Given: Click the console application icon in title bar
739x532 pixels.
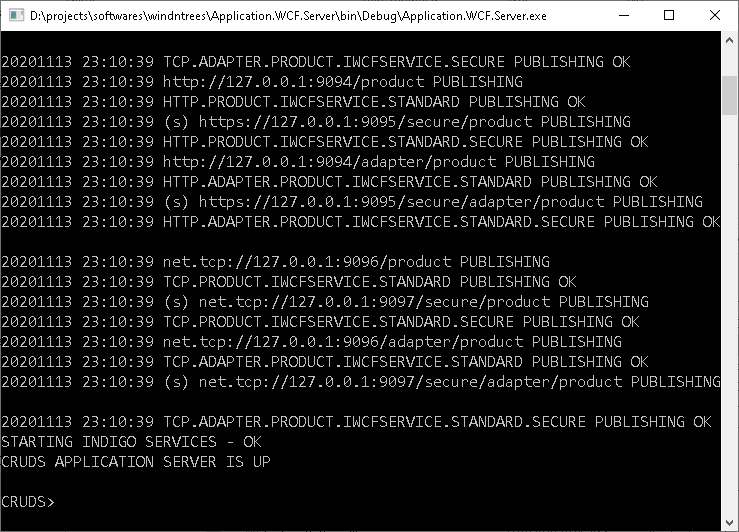Looking at the screenshot, I should tap(16, 15).
